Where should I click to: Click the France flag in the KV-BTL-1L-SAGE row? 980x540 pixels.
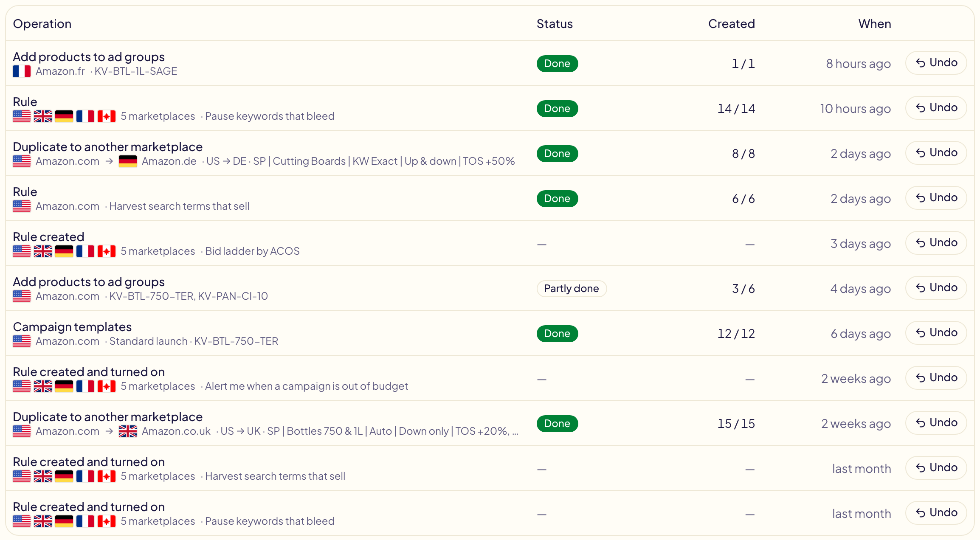[x=22, y=71]
